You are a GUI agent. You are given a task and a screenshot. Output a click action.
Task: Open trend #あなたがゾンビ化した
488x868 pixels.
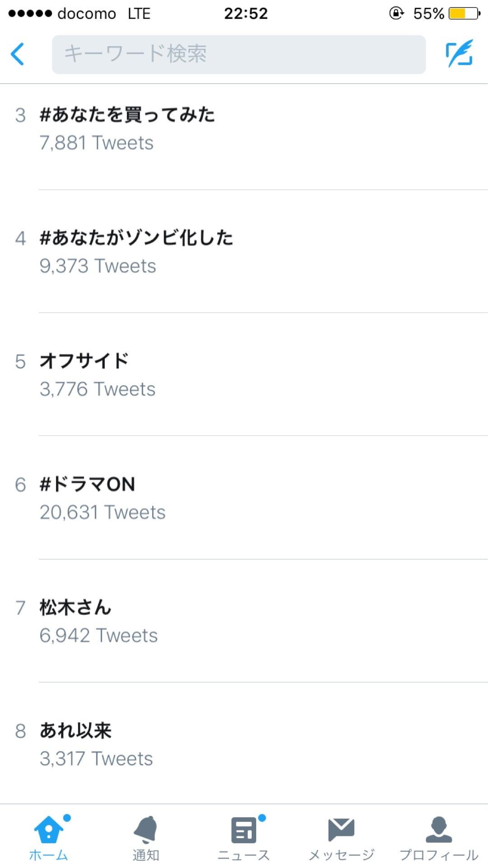tap(136, 238)
